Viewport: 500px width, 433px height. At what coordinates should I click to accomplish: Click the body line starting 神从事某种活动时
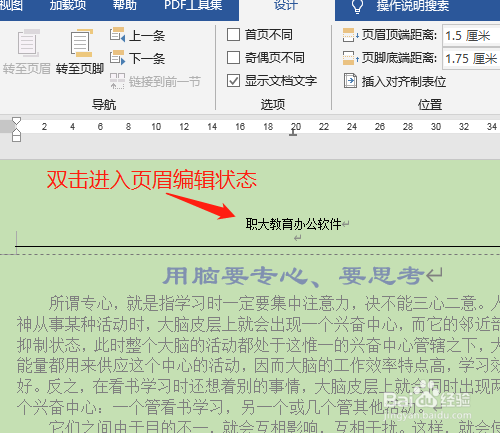pyautogui.click(x=258, y=324)
